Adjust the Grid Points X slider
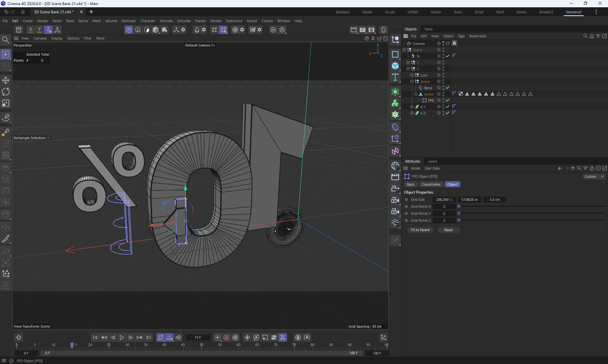This screenshot has width=608, height=364. 459,207
